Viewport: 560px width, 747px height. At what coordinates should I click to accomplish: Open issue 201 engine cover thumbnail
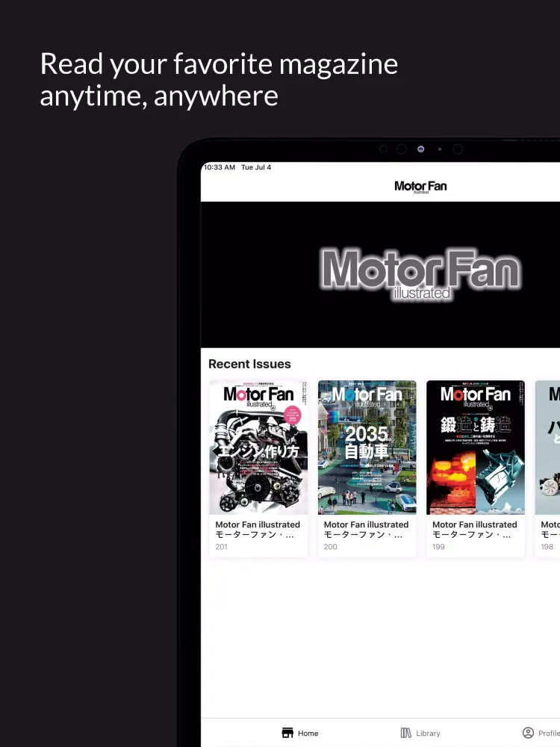pyautogui.click(x=258, y=447)
